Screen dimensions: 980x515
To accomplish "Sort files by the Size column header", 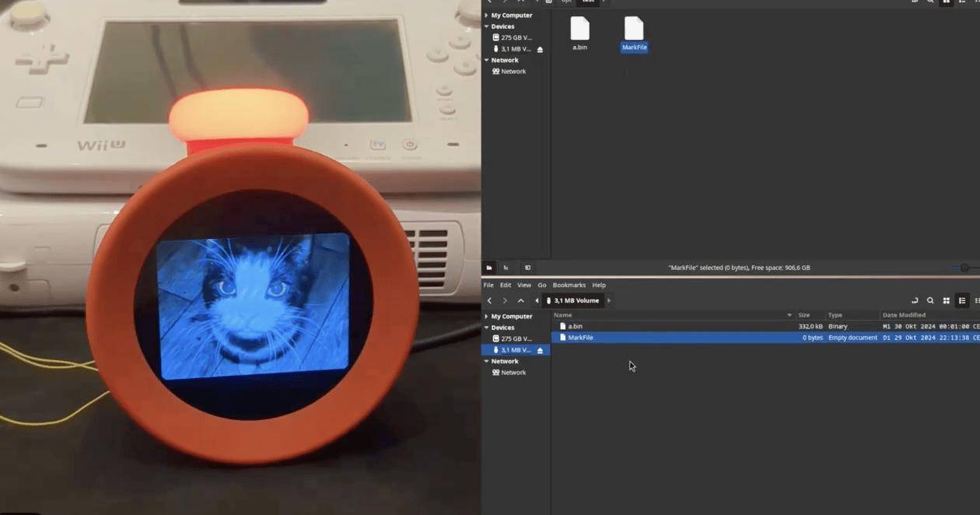I will 804,315.
